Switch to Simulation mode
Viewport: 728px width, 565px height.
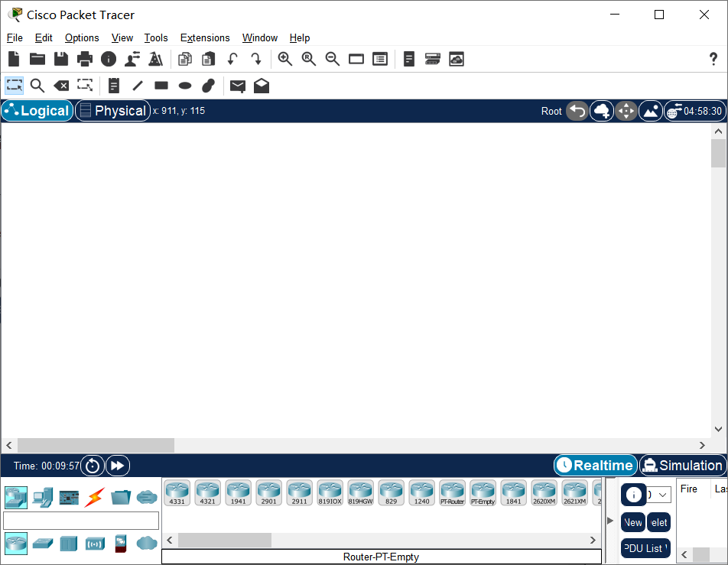(x=683, y=465)
